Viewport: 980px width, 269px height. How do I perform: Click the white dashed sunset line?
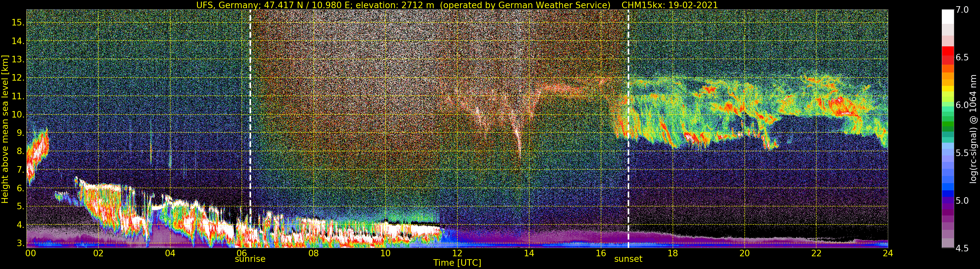pos(628,129)
